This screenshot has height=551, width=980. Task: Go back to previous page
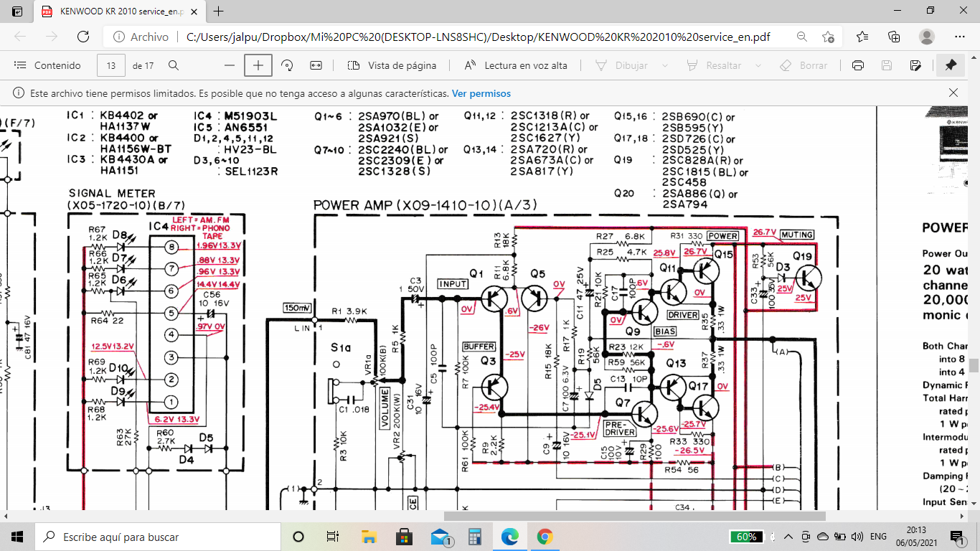(20, 37)
